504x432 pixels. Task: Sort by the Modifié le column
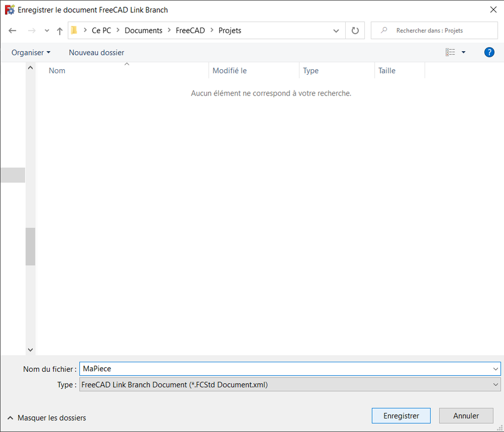(x=230, y=71)
